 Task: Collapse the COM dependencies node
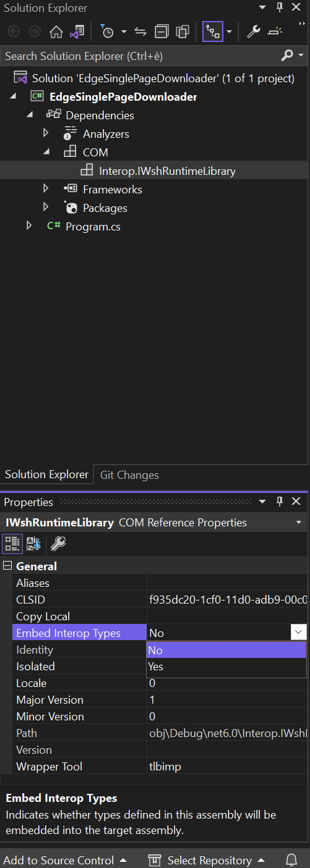(46, 152)
